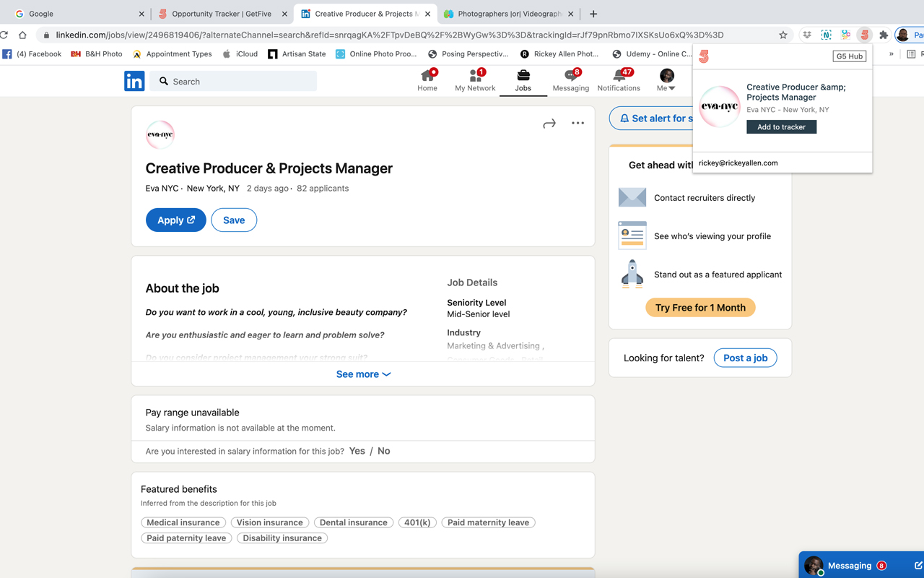Open Posing Perspective bookmark
This screenshot has height=578, width=924.
[468, 53]
